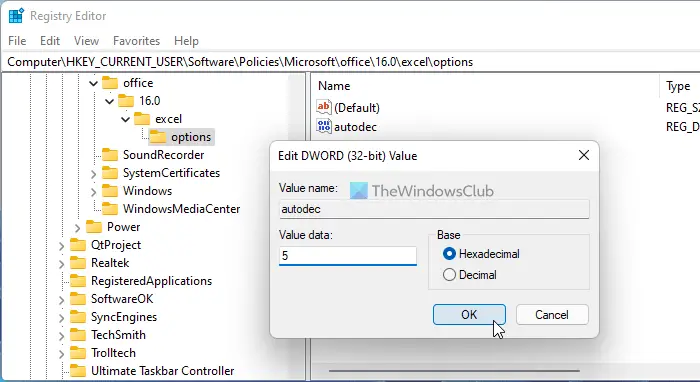The width and height of the screenshot is (700, 382).
Task: Select the SoundRecorder key label
Action: coord(163,155)
